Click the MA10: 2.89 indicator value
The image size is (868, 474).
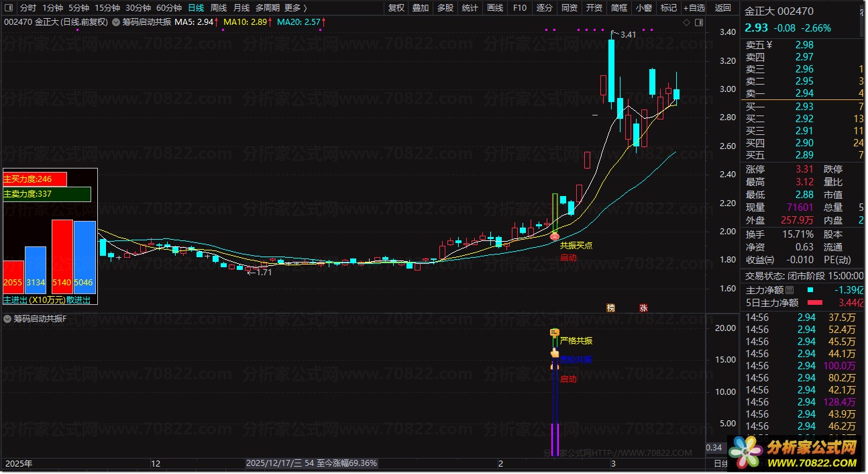(x=248, y=22)
